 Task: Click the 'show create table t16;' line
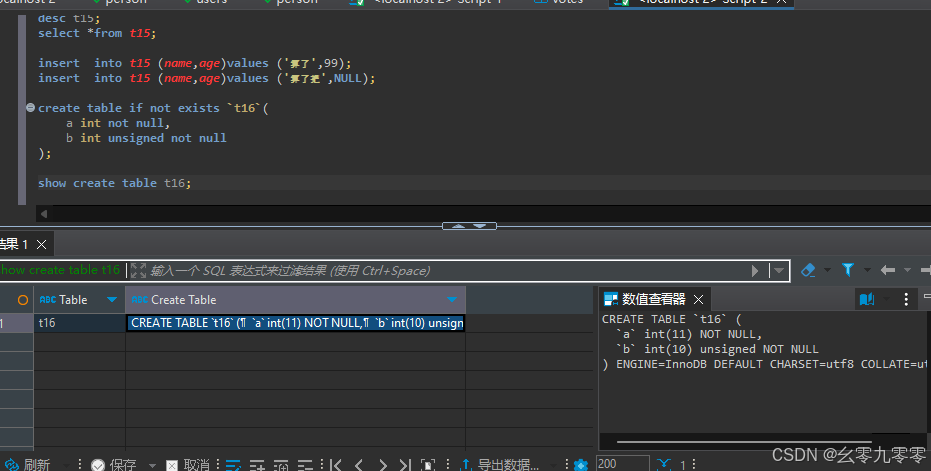115,183
